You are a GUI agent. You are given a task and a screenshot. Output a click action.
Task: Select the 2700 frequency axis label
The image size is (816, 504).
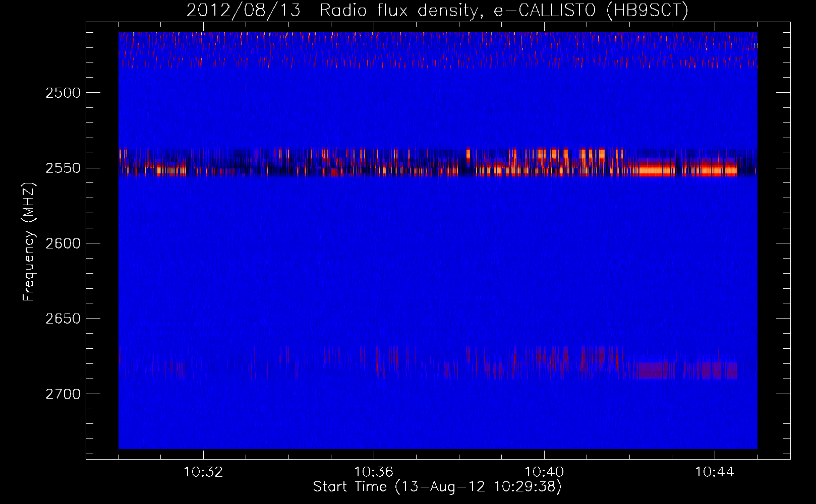pos(63,394)
